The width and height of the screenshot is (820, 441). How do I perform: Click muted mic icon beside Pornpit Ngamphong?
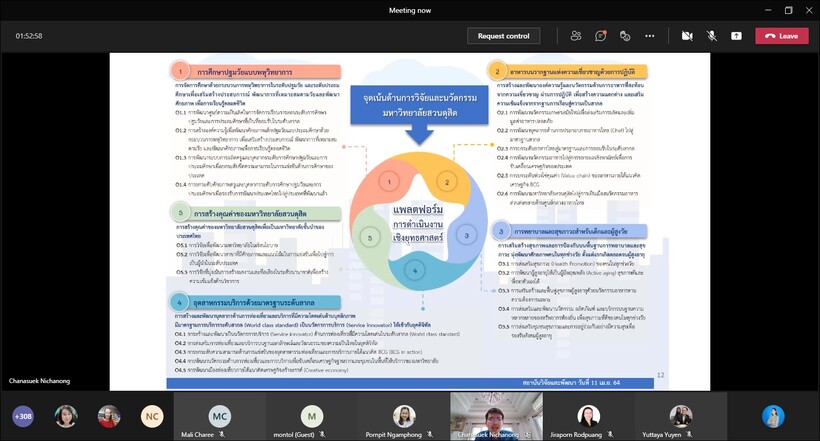tap(430, 434)
